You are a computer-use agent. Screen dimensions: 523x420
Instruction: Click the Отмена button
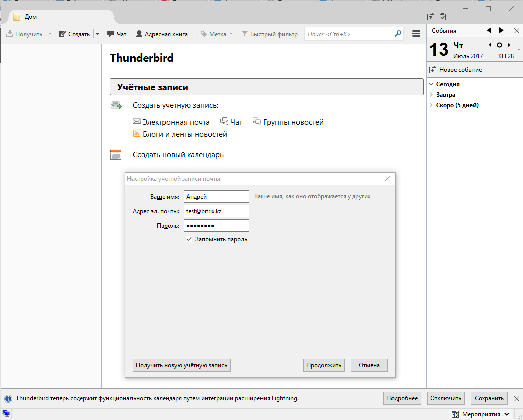[369, 365]
